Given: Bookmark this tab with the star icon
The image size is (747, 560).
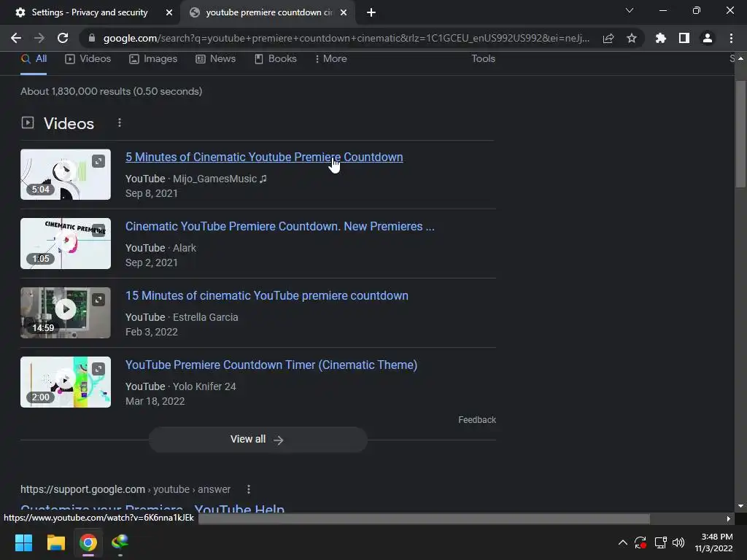Looking at the screenshot, I should 632,38.
